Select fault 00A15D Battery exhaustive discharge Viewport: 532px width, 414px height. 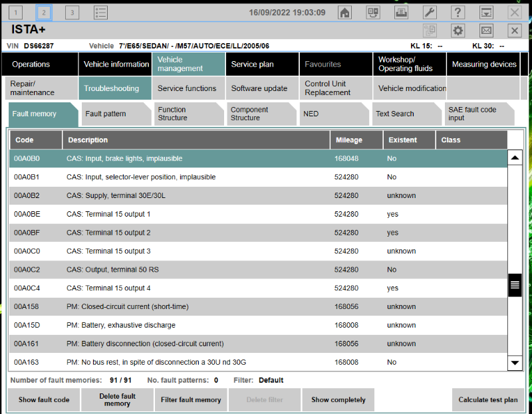(258, 325)
